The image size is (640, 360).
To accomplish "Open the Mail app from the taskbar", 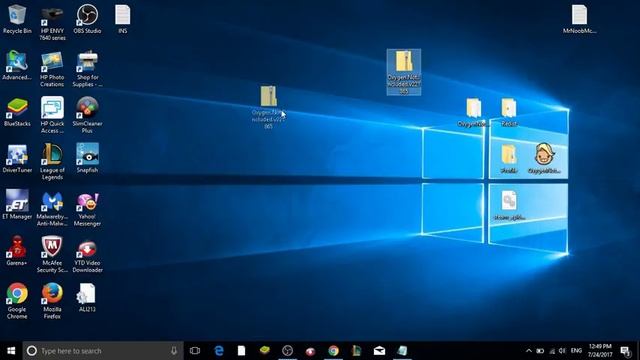I will [379, 351].
